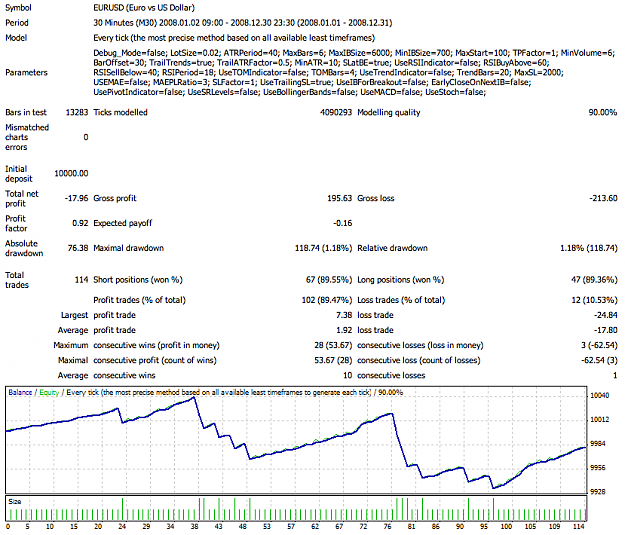This screenshot has width=625, height=535.
Task: Click the 'Balance' legend label in the chart
Action: click(20, 393)
